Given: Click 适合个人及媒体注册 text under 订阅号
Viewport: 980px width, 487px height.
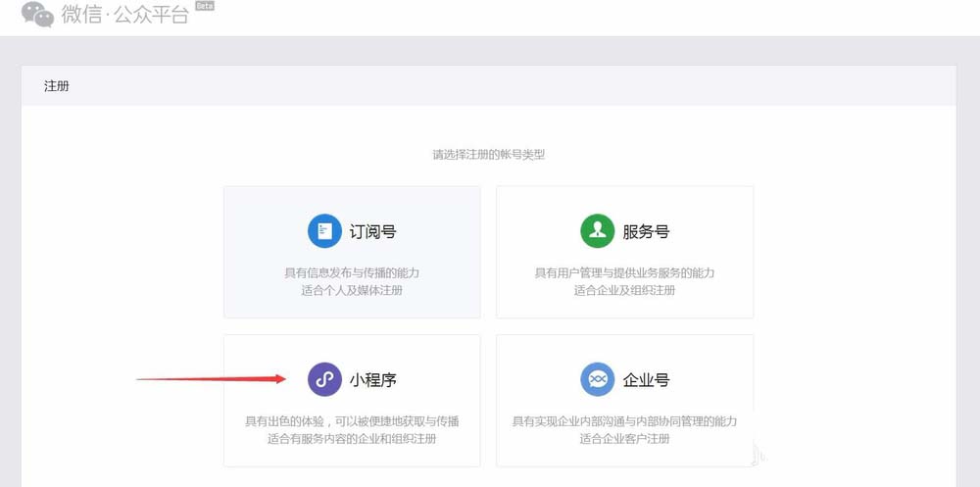Looking at the screenshot, I should click(x=352, y=290).
